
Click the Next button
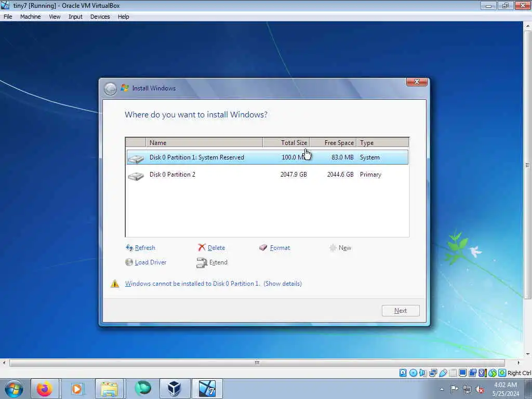pos(401,311)
